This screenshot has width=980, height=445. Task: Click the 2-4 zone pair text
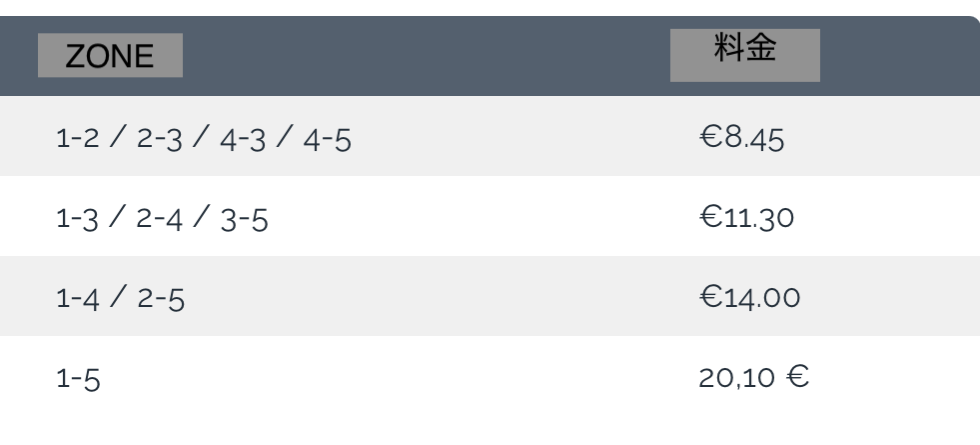(160, 220)
